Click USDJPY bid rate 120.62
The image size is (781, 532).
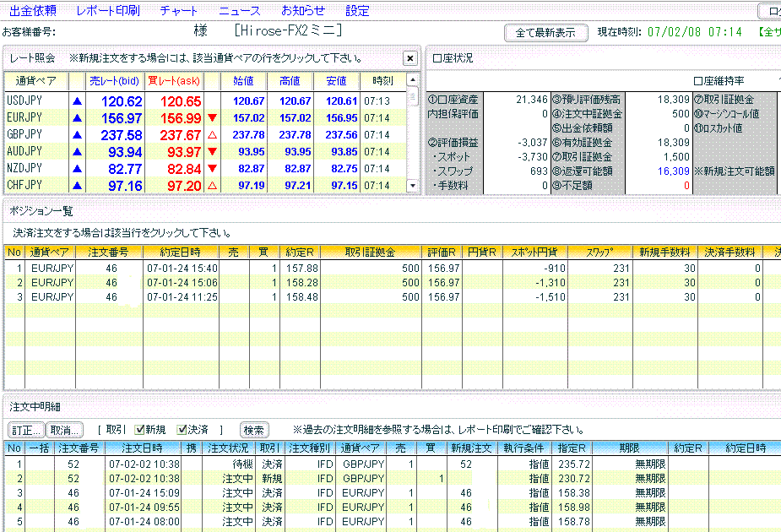click(x=122, y=101)
